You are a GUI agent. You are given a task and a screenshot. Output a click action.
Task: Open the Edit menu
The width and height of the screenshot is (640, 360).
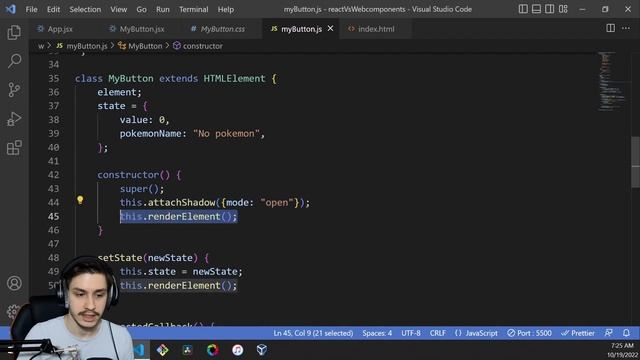(x=53, y=9)
